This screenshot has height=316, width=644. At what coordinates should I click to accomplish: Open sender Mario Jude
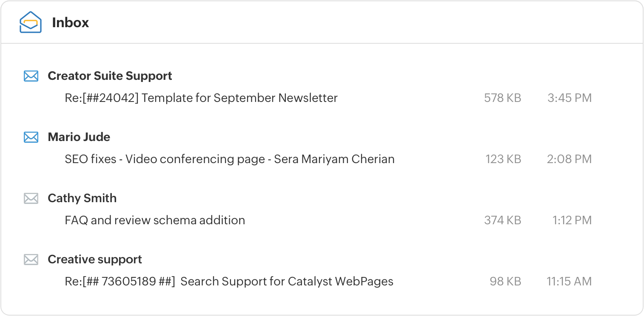[x=79, y=137]
